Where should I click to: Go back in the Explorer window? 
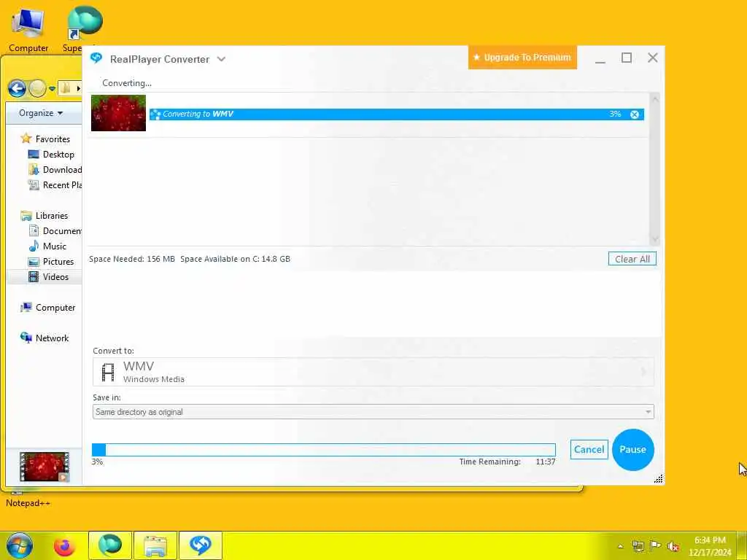tap(18, 88)
